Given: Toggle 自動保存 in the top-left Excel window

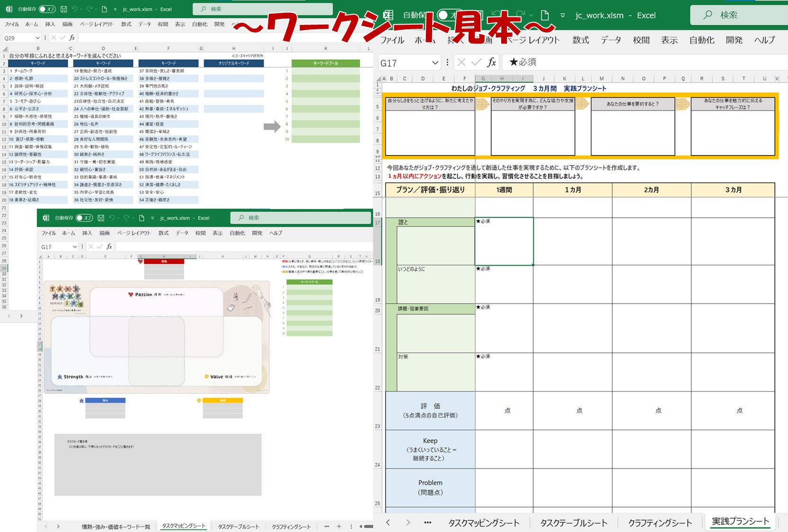Looking at the screenshot, I should tap(47, 9).
